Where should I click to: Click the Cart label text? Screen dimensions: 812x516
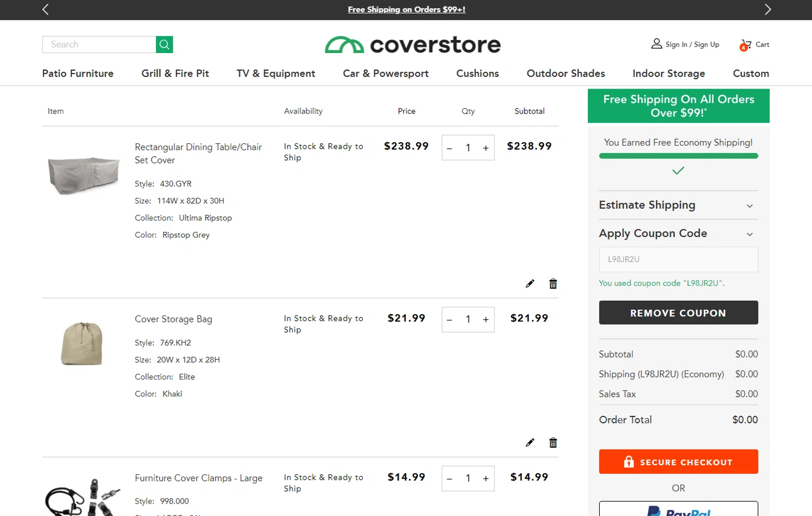[x=762, y=44]
